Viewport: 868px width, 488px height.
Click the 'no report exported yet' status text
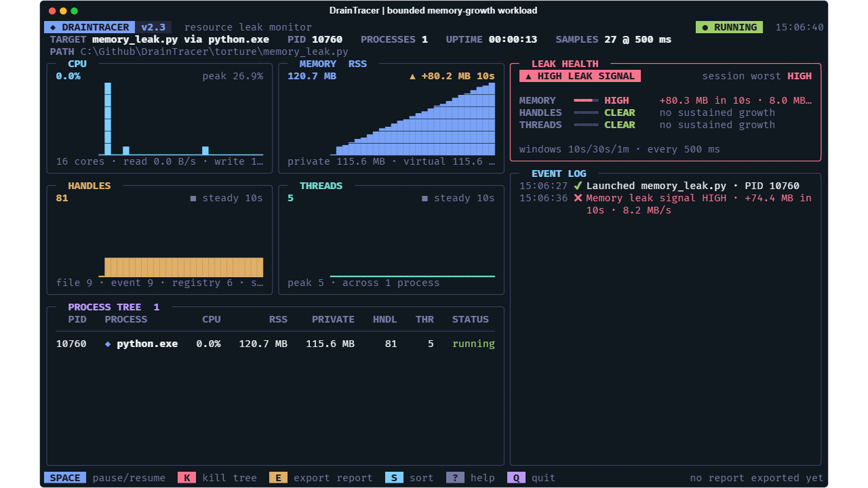point(757,478)
